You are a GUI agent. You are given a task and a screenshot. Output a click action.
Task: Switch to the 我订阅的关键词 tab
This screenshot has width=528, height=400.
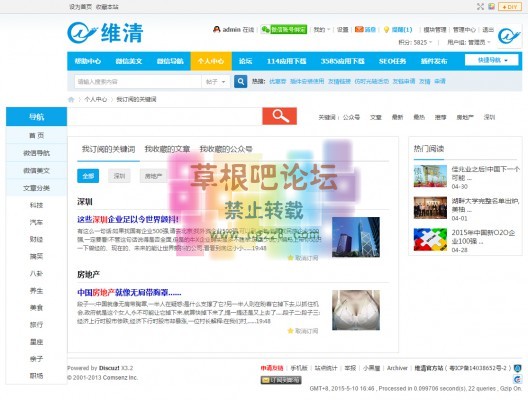pos(108,149)
